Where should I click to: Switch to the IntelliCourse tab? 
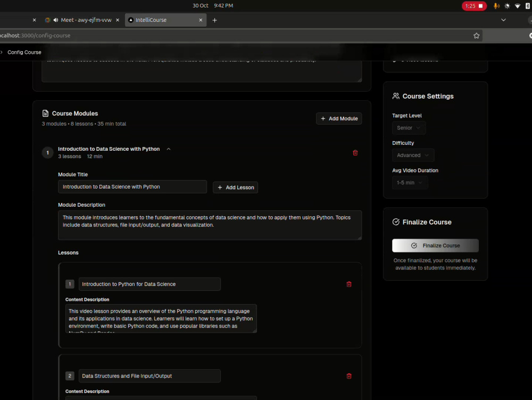(x=165, y=20)
